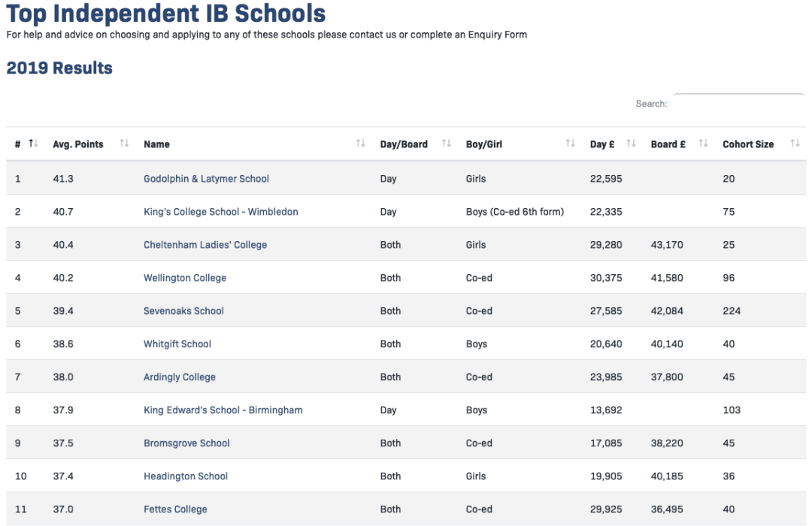The image size is (812, 526).
Task: Sort by Avg. Points arrows icon
Action: tap(124, 144)
